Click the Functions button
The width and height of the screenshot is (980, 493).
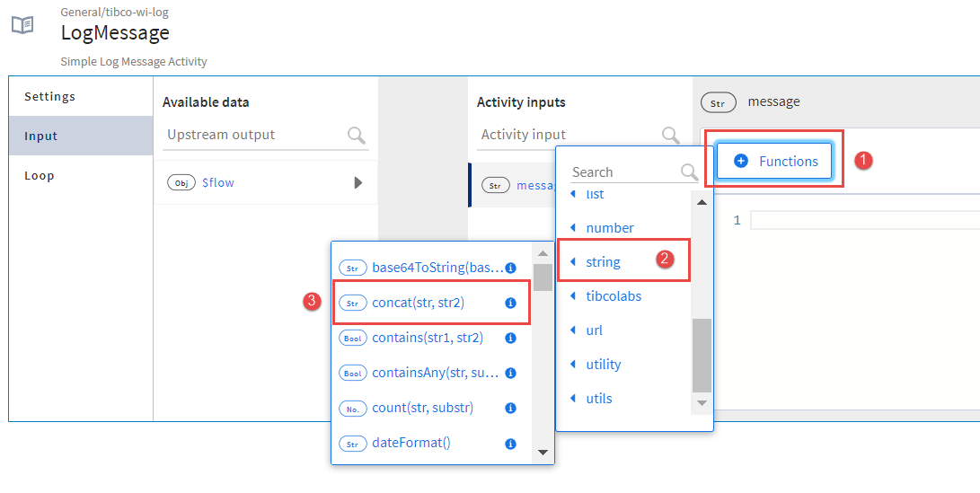click(x=775, y=161)
